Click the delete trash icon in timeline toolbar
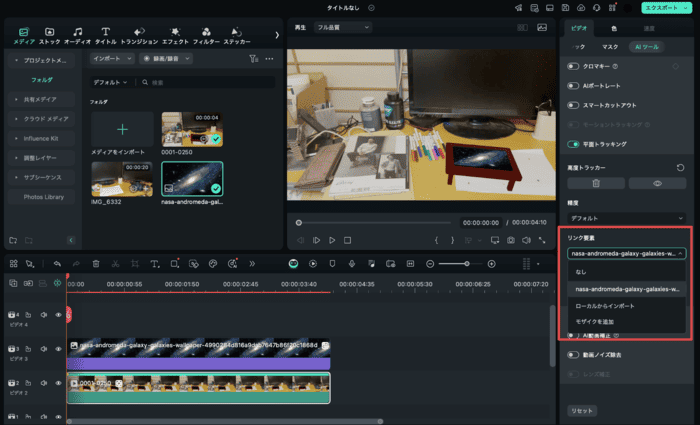Image resolution: width=700 pixels, height=425 pixels. pyautogui.click(x=96, y=264)
